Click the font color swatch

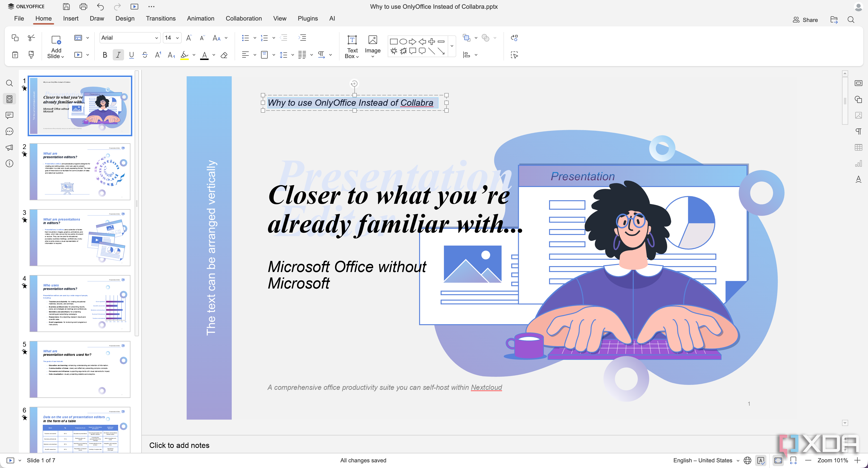coord(204,55)
